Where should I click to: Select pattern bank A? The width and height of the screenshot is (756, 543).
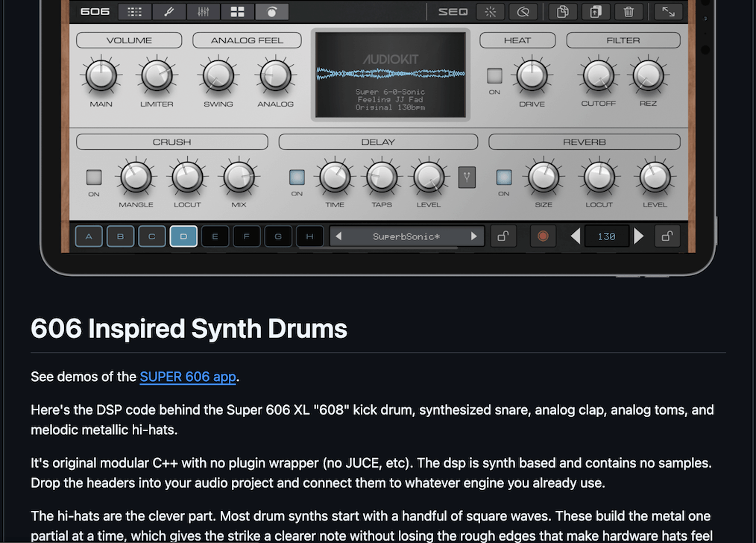coord(89,236)
